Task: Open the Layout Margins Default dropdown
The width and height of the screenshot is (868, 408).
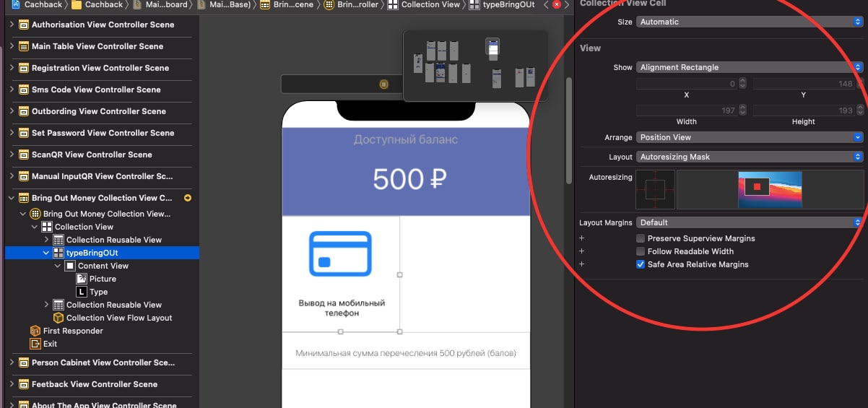Action: pyautogui.click(x=750, y=222)
